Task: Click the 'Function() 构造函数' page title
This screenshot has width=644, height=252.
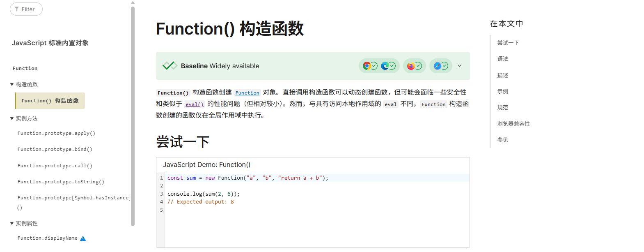Action: (230, 29)
